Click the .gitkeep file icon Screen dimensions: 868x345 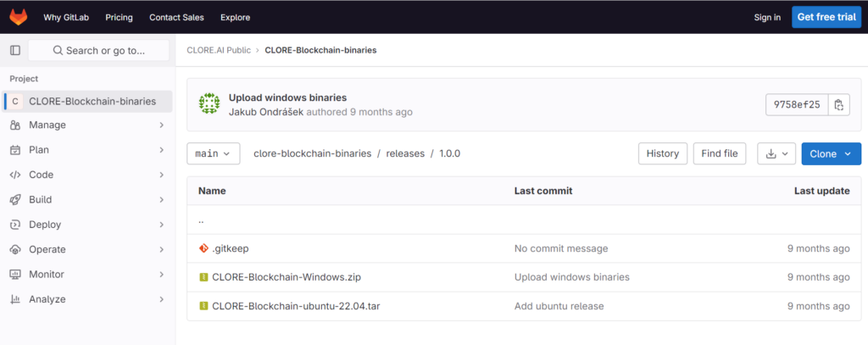203,248
